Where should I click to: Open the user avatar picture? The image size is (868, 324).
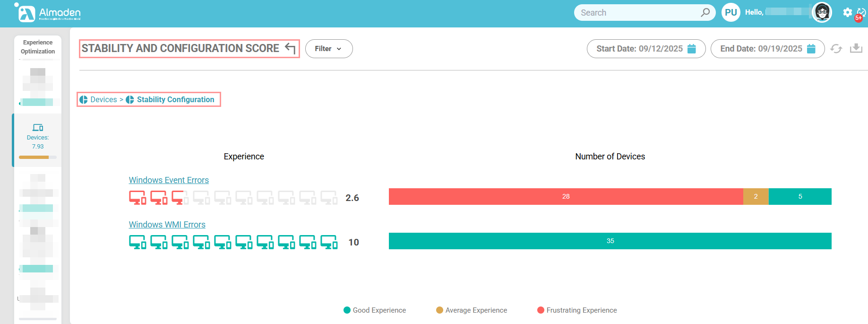tap(822, 12)
